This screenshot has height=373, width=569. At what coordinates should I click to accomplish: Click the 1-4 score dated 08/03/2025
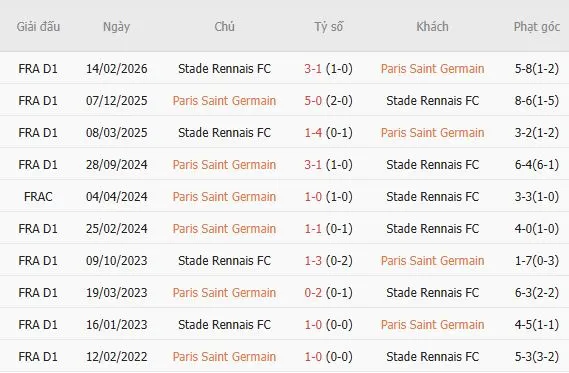pos(313,132)
